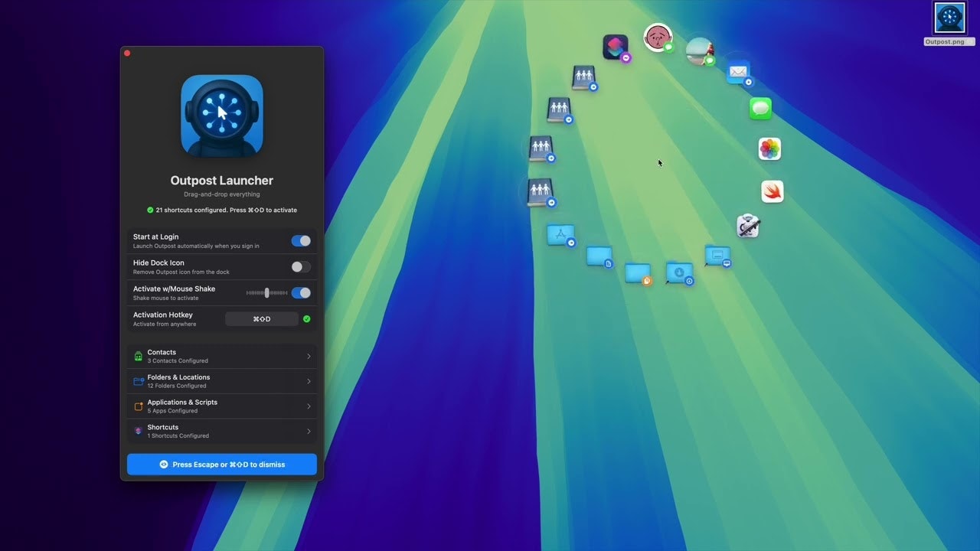Click the Shortcuts row icon in settings
The height and width of the screenshot is (551, 980).
139,432
